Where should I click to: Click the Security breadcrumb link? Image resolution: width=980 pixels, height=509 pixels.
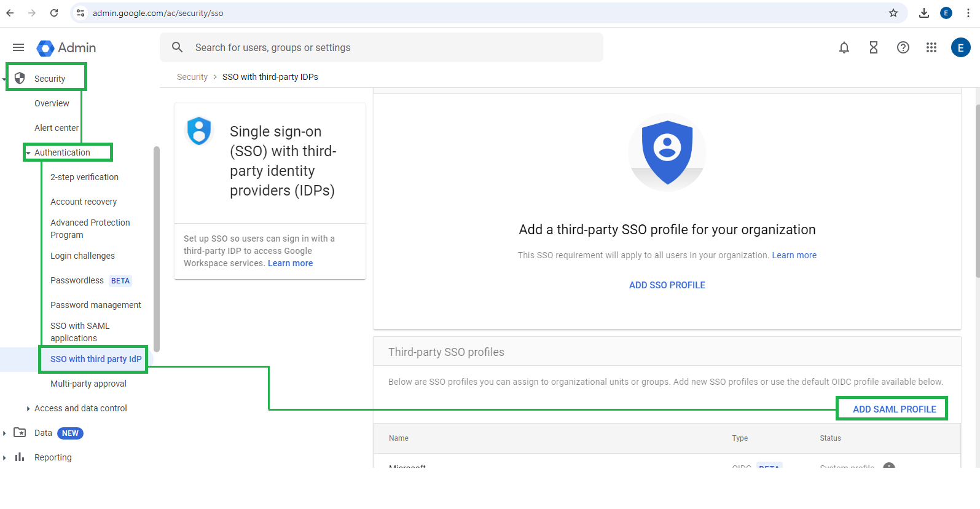point(192,77)
